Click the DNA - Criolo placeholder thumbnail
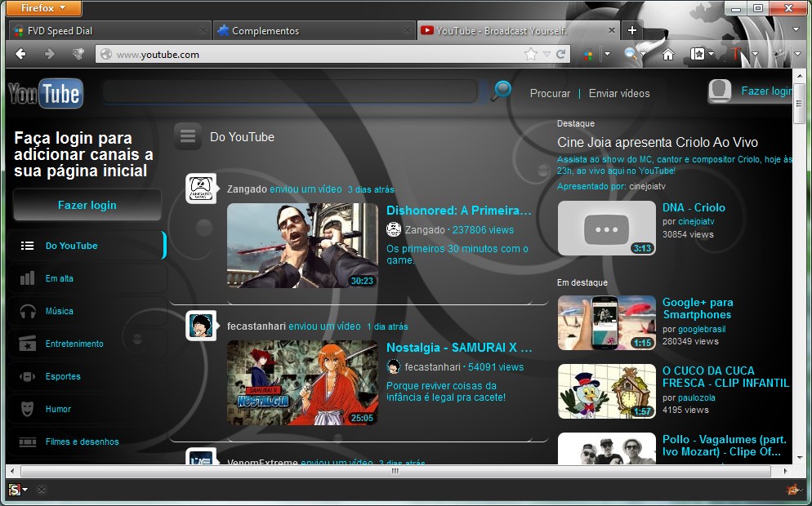Image resolution: width=812 pixels, height=506 pixels. point(607,229)
